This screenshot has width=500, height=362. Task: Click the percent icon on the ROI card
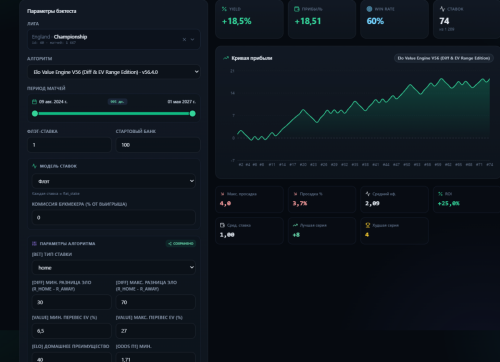click(x=440, y=194)
